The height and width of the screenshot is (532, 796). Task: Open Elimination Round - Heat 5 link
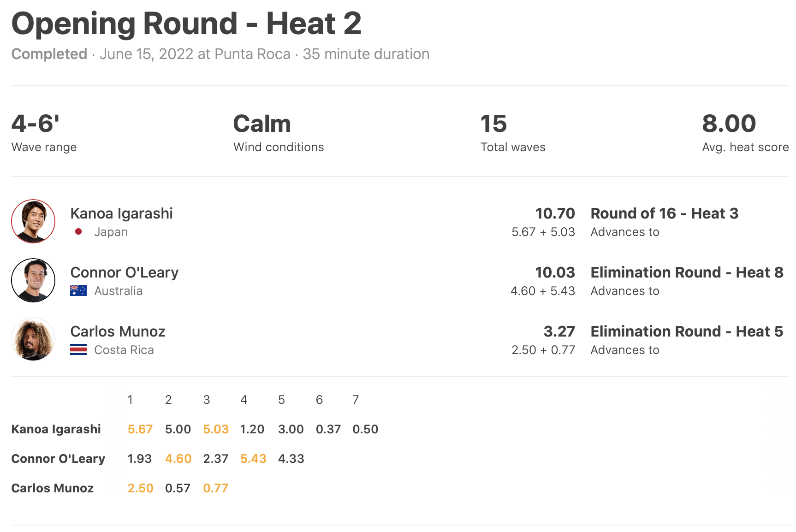point(687,331)
